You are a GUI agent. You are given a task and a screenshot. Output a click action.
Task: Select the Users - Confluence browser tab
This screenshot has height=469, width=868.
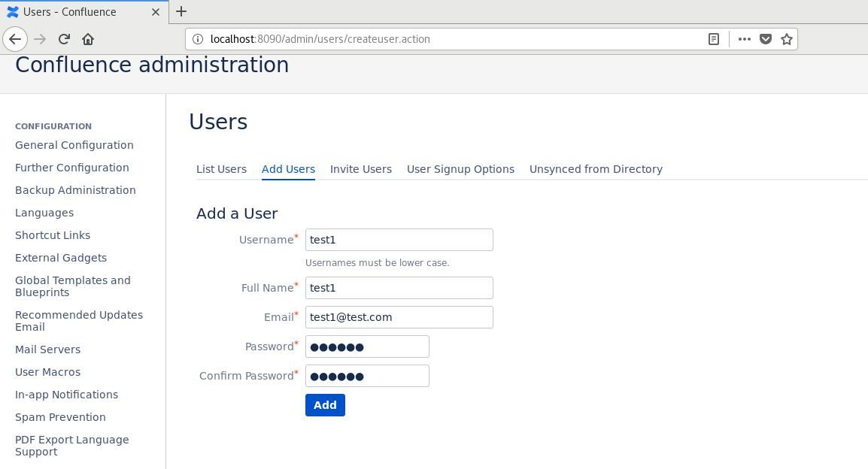83,11
